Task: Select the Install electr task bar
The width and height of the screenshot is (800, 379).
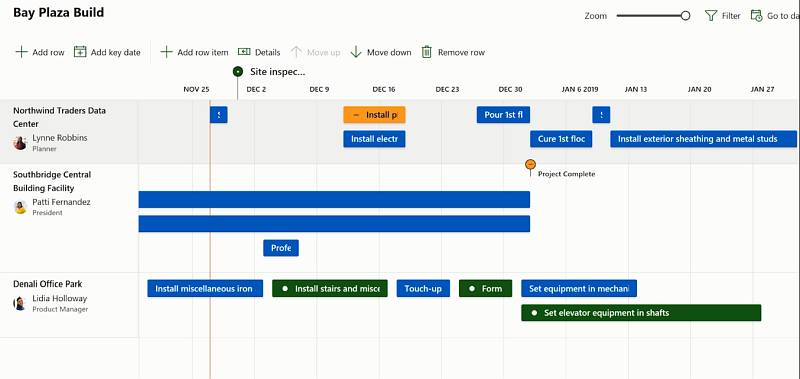Action: tap(374, 139)
